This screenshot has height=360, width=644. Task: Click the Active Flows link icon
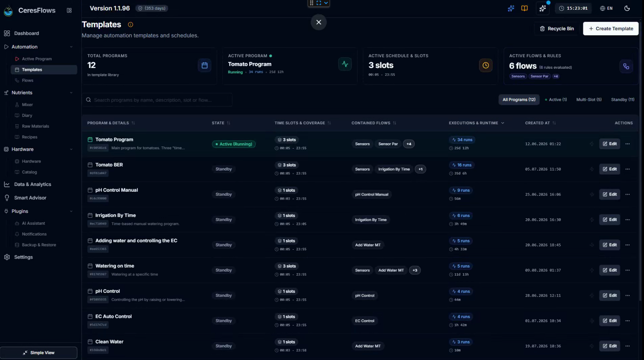point(626,66)
